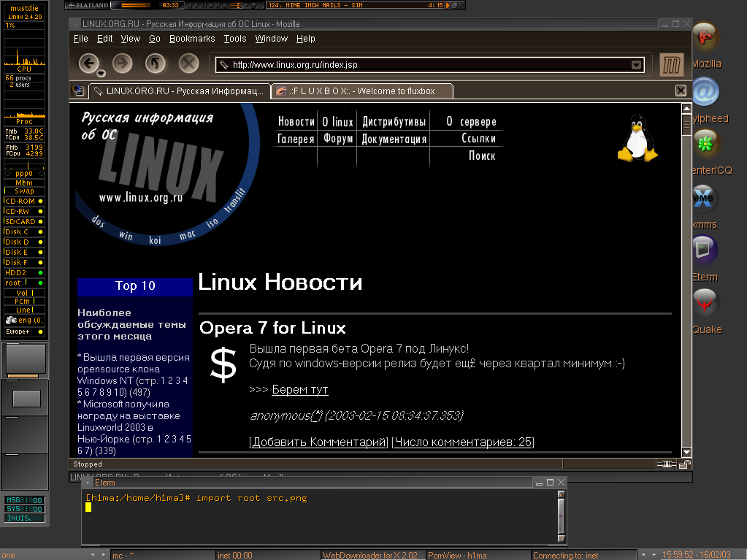Screen dimensions: 747x560
Task: Launch xmms from the dock
Action: point(705,198)
